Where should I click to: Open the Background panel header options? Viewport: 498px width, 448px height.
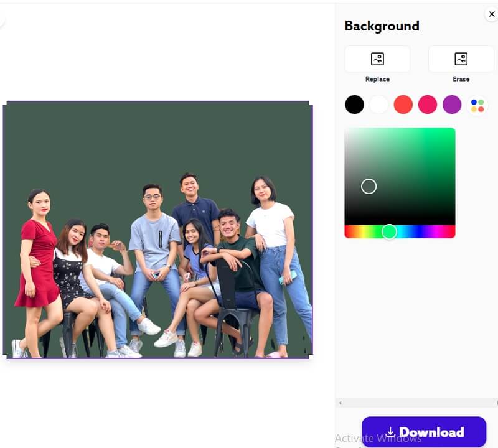tap(382, 26)
